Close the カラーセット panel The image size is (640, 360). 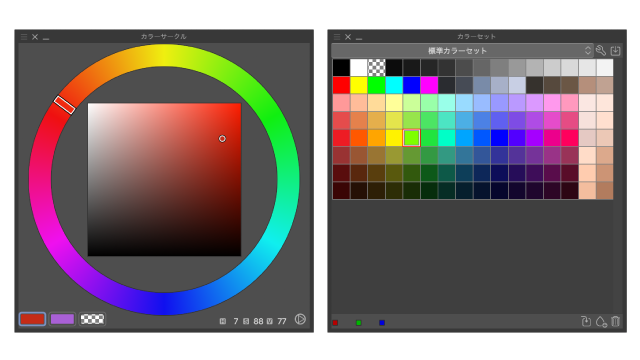point(348,37)
